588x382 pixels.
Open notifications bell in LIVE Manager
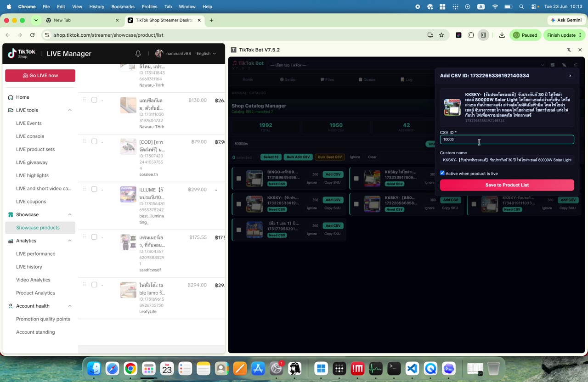(x=138, y=53)
